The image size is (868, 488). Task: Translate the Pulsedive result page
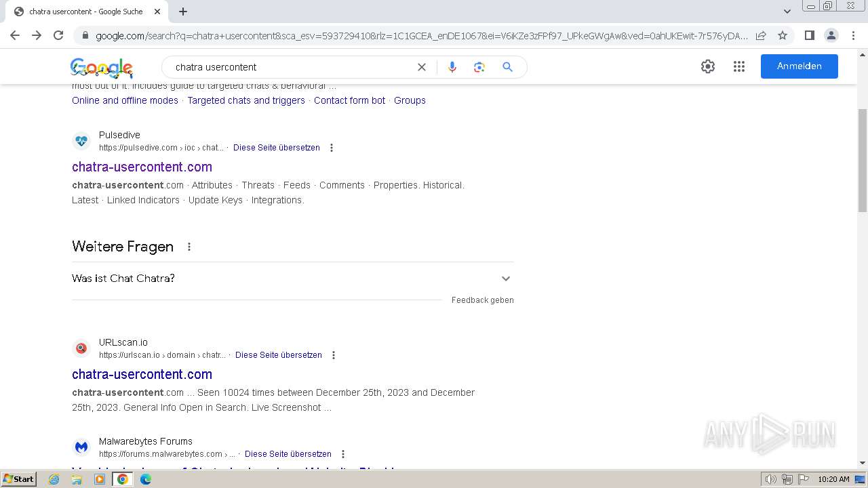pos(277,148)
